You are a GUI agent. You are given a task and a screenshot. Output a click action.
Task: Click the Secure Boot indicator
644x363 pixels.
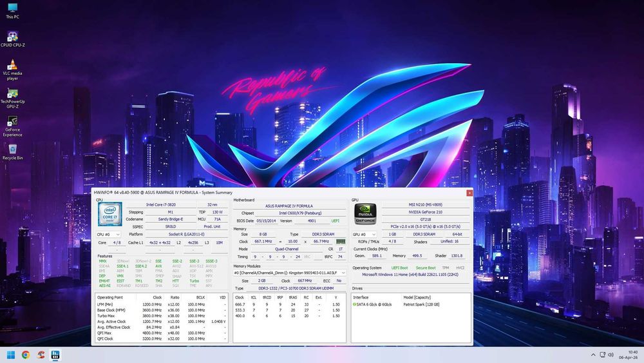(x=426, y=268)
